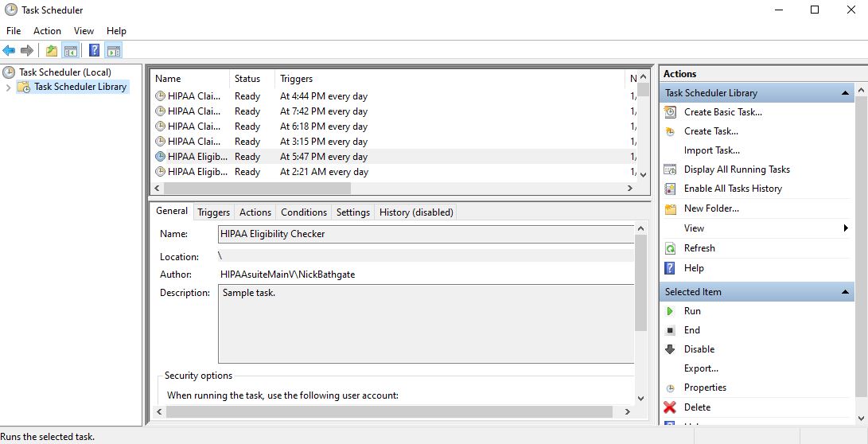The width and height of the screenshot is (868, 444).
Task: Open the History (disabled) tab
Action: (x=416, y=212)
